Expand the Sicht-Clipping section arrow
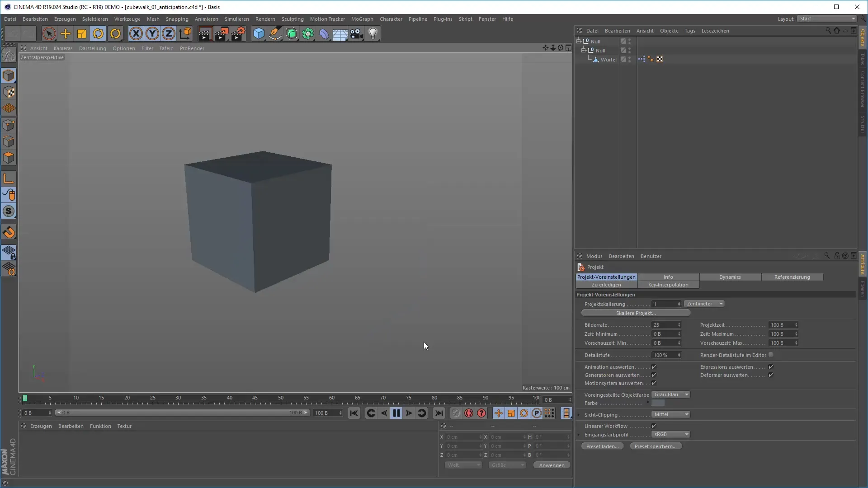The width and height of the screenshot is (868, 488). point(579,414)
